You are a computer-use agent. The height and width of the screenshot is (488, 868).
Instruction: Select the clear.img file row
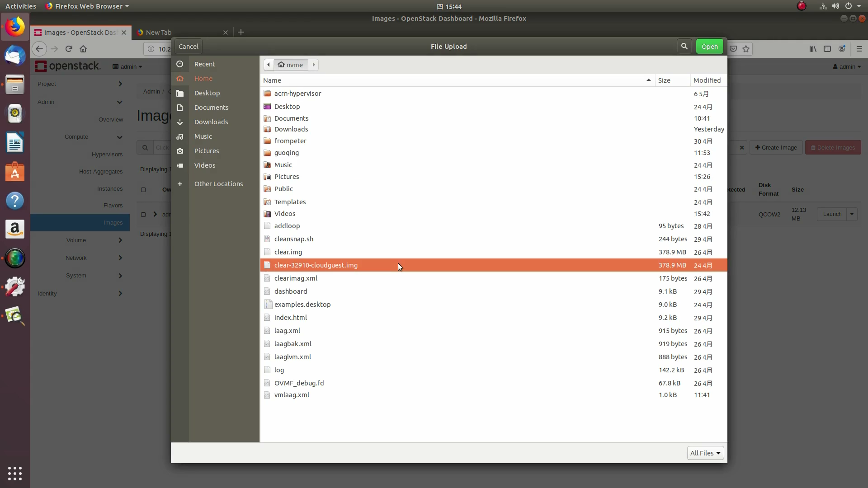[x=288, y=252]
